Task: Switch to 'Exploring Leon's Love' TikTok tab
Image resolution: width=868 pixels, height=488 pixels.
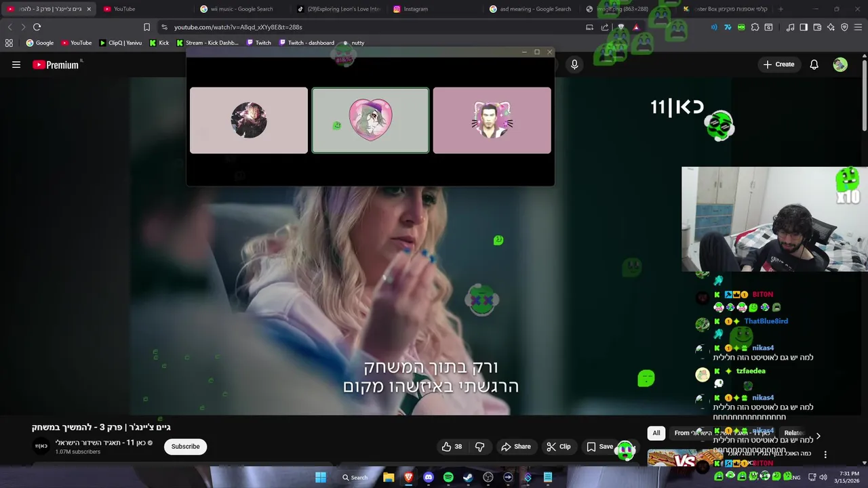Action: [338, 9]
